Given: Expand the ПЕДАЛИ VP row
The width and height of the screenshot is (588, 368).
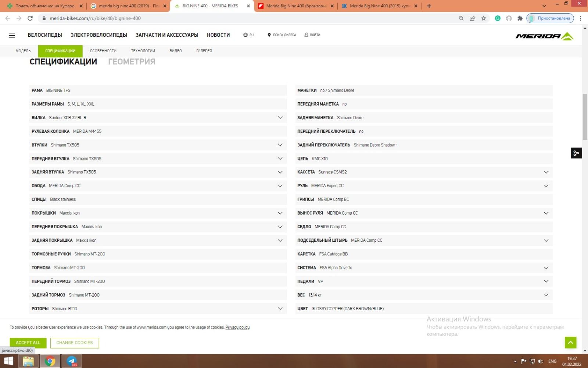Looking at the screenshot, I should 424,282.
